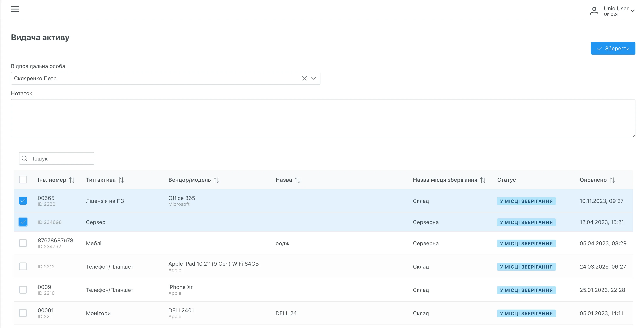644x328 pixels.
Task: Click the Статус column header
Action: click(x=507, y=180)
